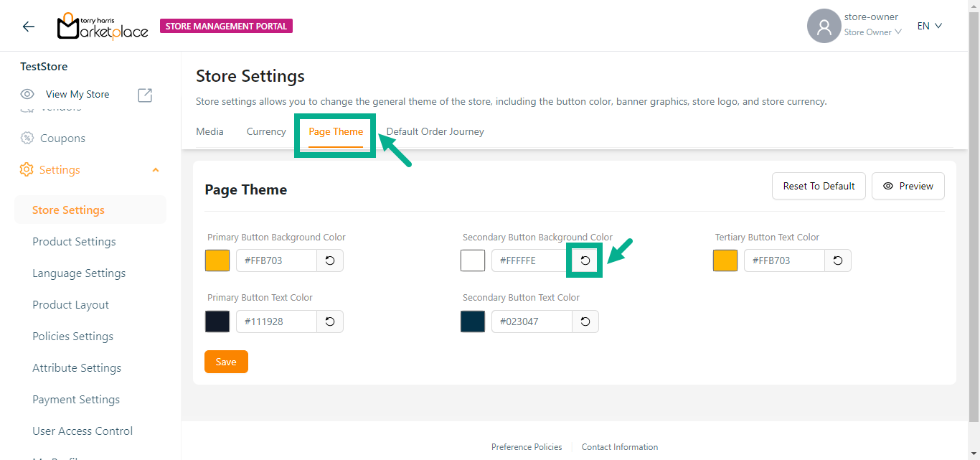Click the Save button
980x460 pixels.
click(x=226, y=362)
